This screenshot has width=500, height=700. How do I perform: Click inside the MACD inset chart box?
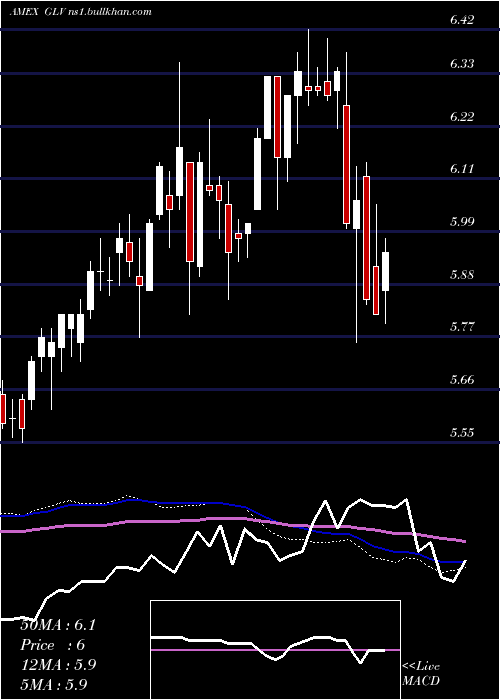pyautogui.click(x=275, y=650)
